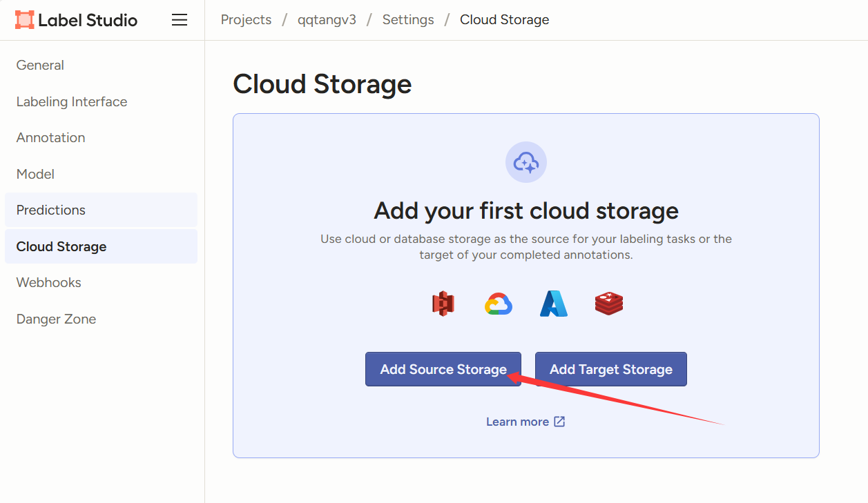Select Annotation in the sidebar

[51, 138]
